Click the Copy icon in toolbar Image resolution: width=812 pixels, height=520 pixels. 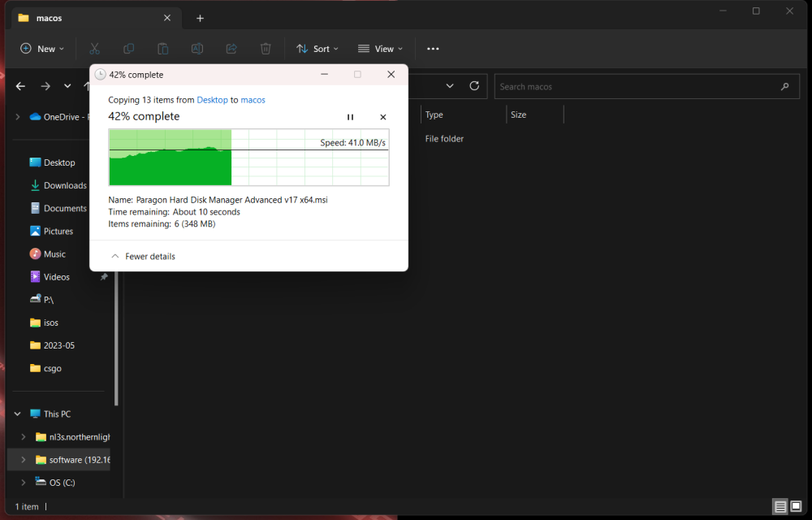click(x=128, y=49)
